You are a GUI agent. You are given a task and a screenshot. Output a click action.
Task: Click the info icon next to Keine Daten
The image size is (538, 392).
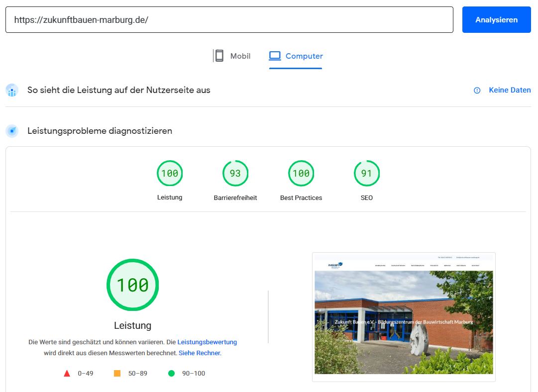coord(477,91)
